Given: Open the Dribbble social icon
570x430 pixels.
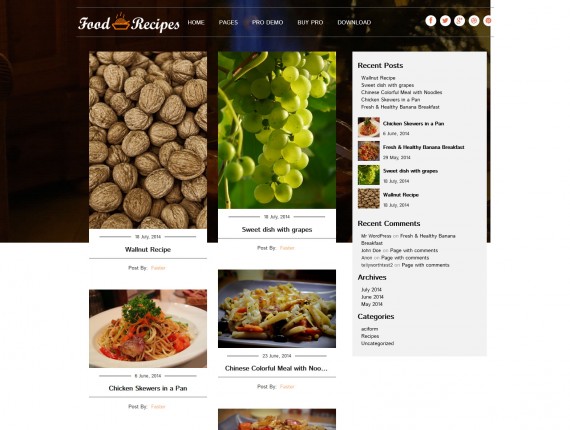Looking at the screenshot, I should 474,21.
